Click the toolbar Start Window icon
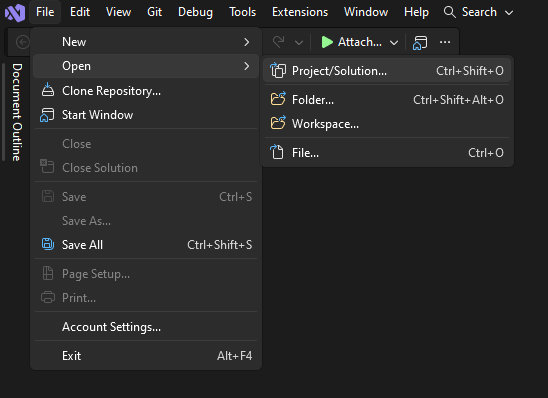 point(420,43)
